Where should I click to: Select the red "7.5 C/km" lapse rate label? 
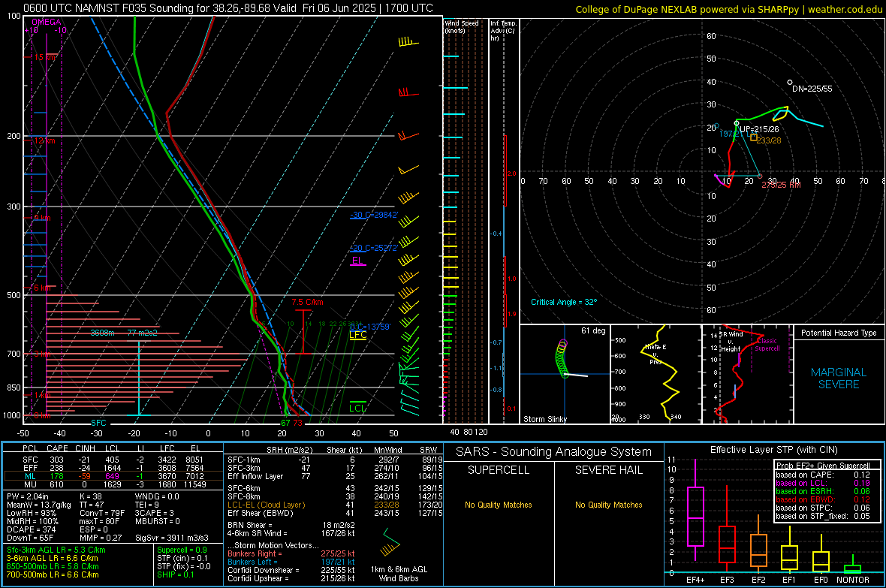coord(307,302)
